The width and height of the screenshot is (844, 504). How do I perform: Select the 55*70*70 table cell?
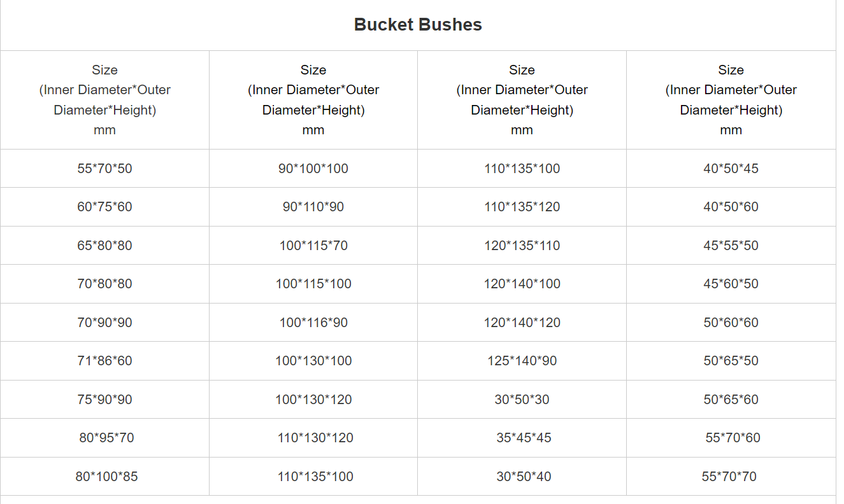pyautogui.click(x=729, y=477)
